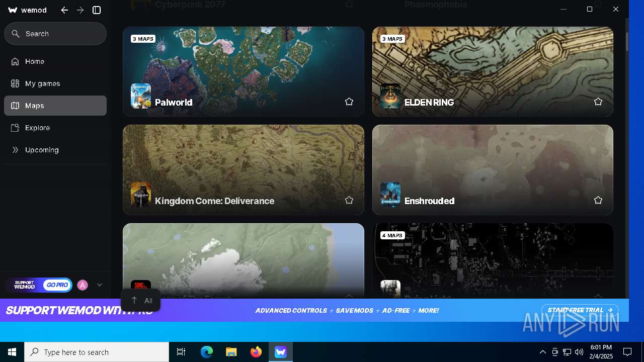The image size is (644, 362).
Task: Favorite ELDEN RING with its star icon
Action: click(x=598, y=102)
